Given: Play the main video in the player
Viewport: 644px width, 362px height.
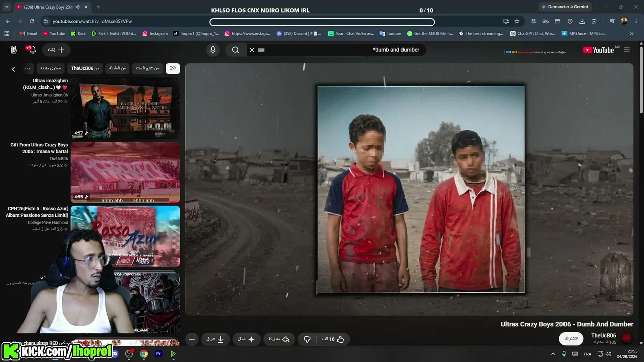Looking at the screenshot, I should [409, 189].
